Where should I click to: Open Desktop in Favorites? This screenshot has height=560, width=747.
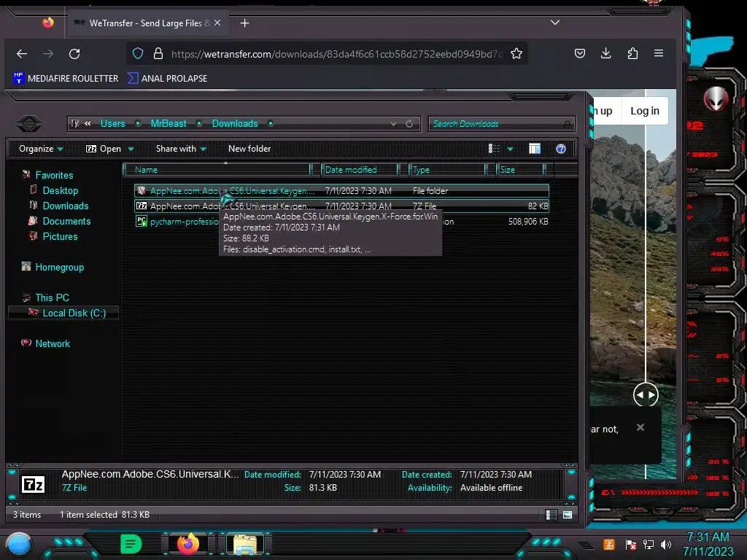pos(60,190)
